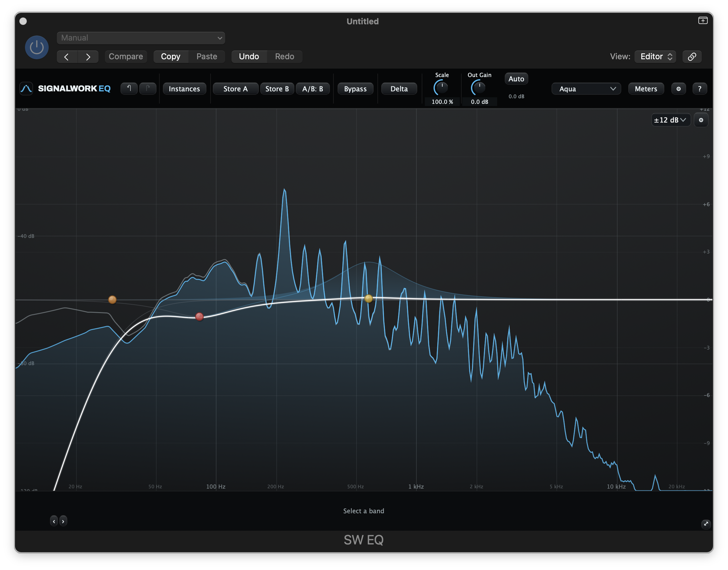Open the ±12 dB range dropdown
The height and width of the screenshot is (570, 728).
click(670, 120)
